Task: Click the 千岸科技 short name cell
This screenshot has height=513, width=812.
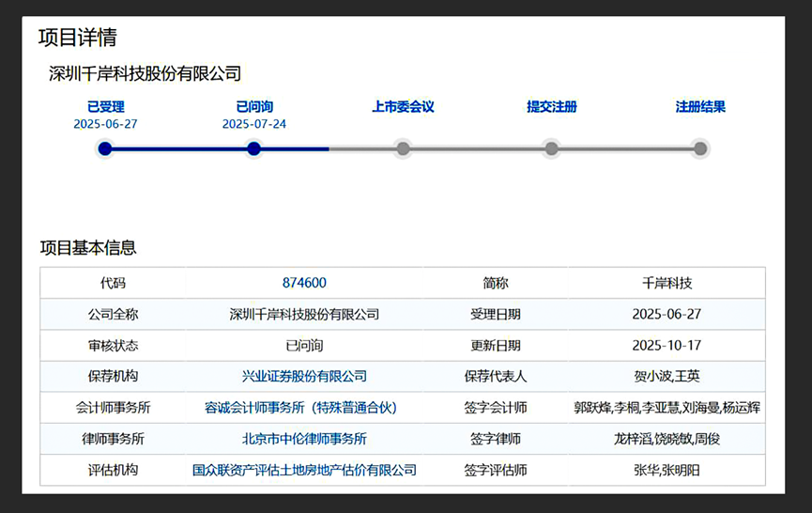Action: point(667,283)
